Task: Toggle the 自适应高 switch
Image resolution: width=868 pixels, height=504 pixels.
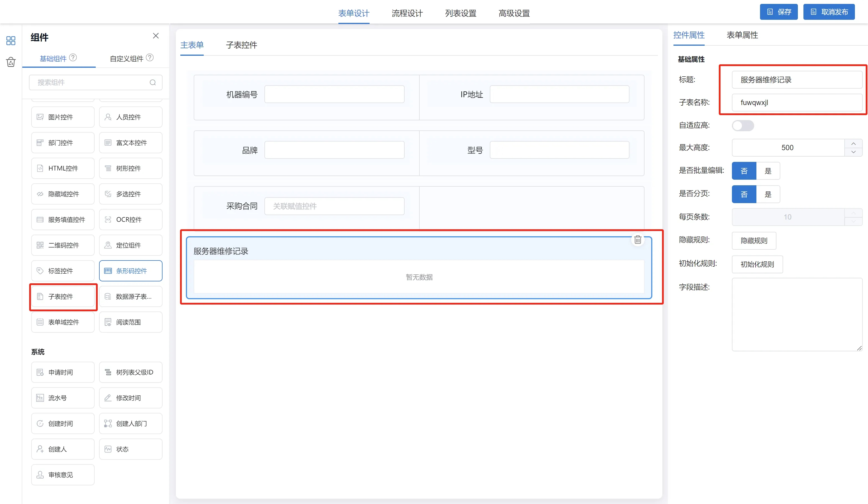Action: click(x=742, y=125)
